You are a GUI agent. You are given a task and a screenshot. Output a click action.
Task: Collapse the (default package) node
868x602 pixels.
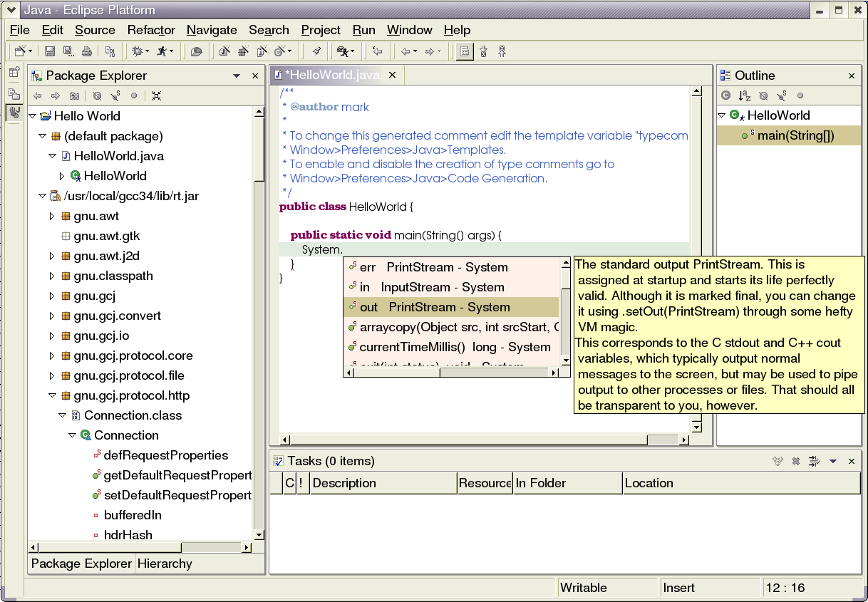[x=43, y=136]
